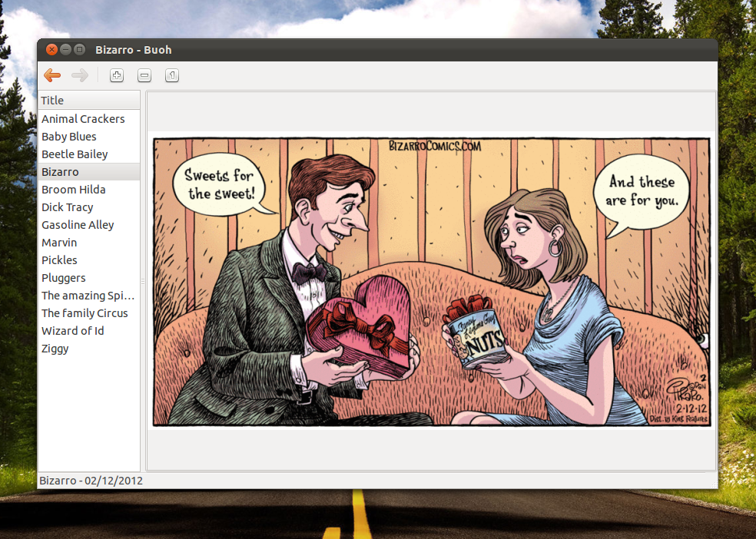
Task: Open Wizard of Id comic
Action: coord(89,331)
